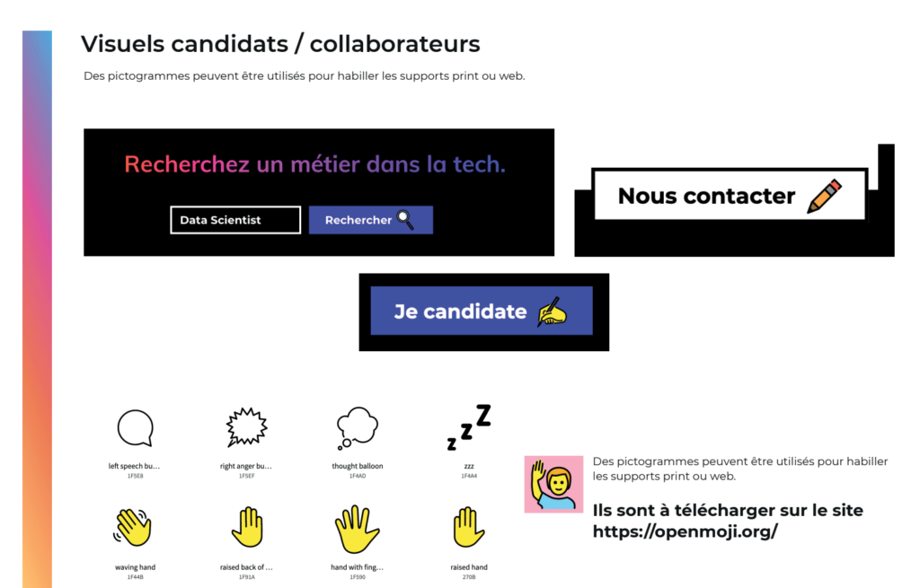Choose the thought balloon pictogram
Image resolution: width=920 pixels, height=588 pixels.
pos(358,428)
